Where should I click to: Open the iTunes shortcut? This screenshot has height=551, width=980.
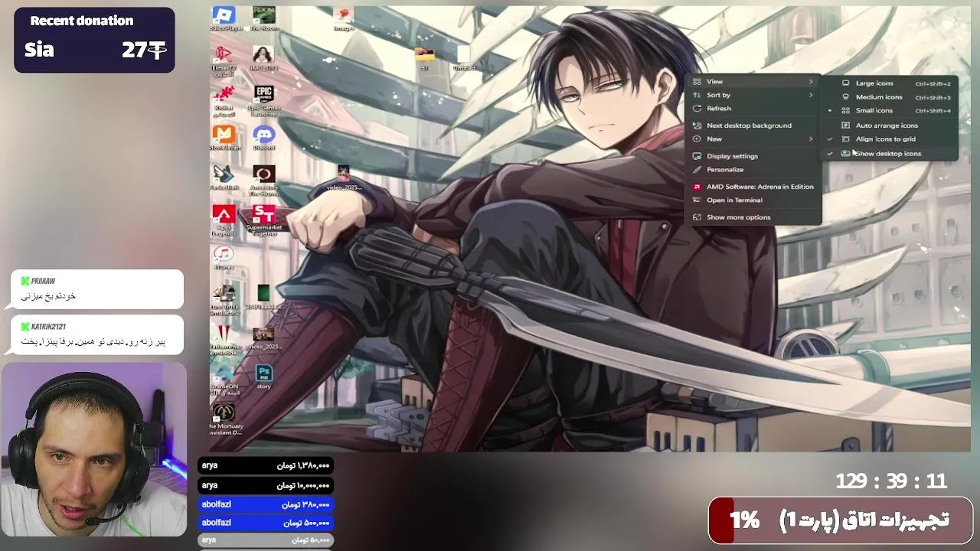click(x=224, y=257)
